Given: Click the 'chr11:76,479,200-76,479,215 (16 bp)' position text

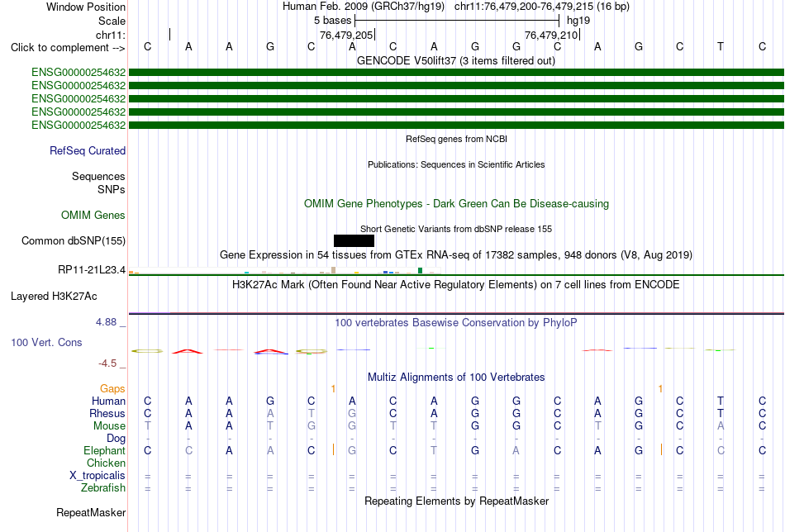Looking at the screenshot, I should (542, 7).
